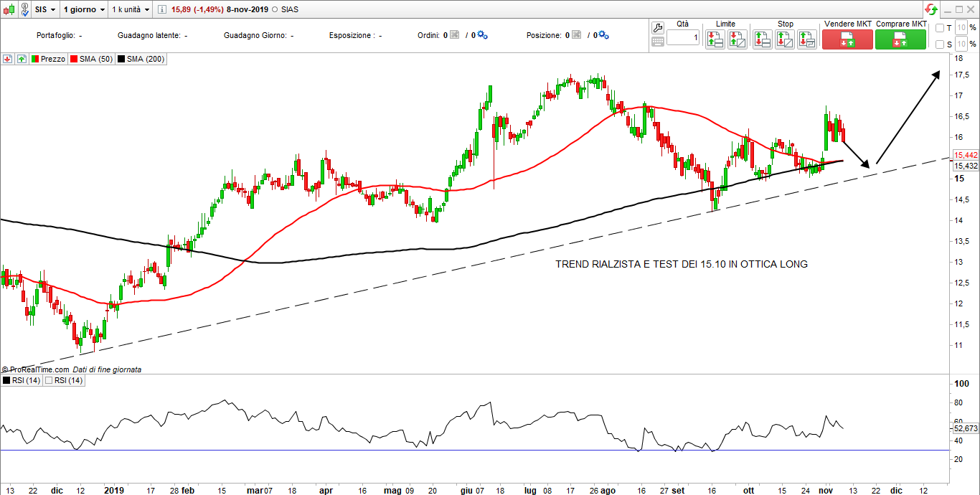Toggle the second RSI (14) white-box label
This screenshot has width=980, height=495.
tap(65, 381)
